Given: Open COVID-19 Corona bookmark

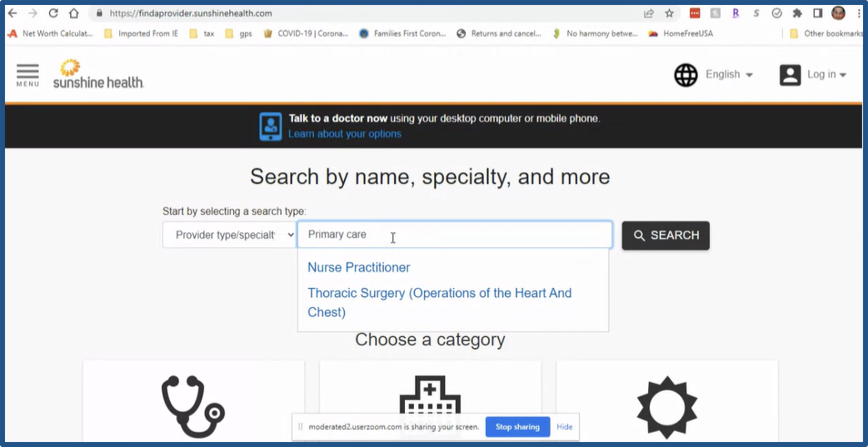Looking at the screenshot, I should point(306,33).
